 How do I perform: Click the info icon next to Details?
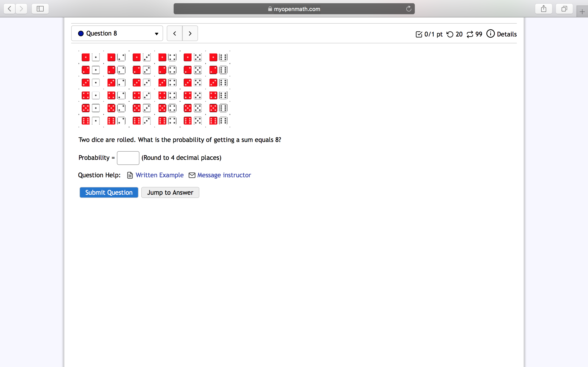tap(491, 34)
